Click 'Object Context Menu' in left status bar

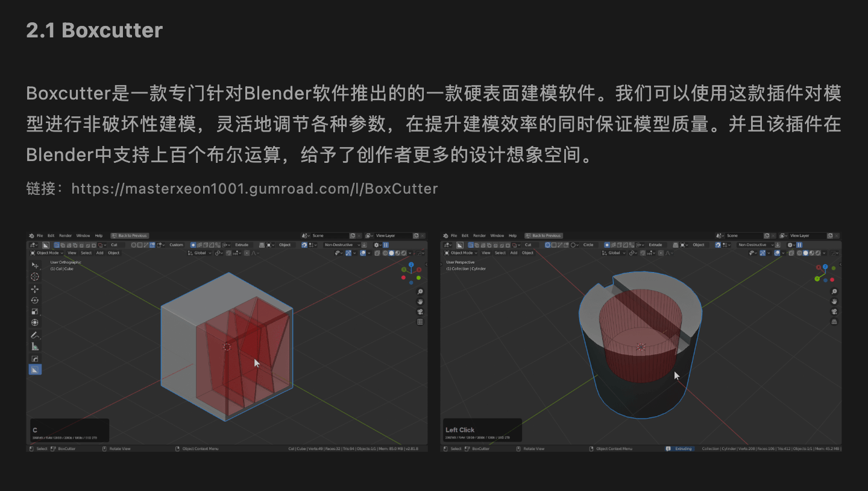point(200,449)
